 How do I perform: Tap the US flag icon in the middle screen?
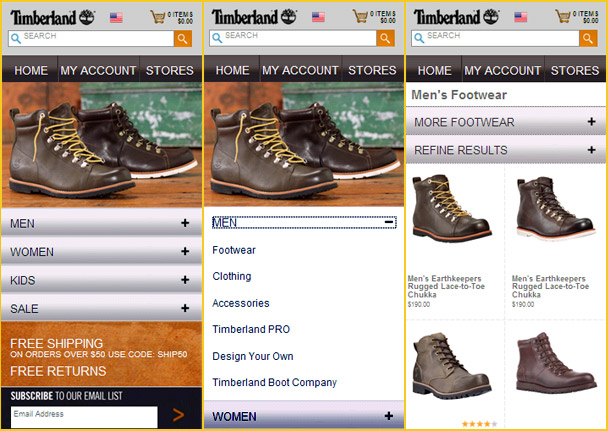click(x=318, y=17)
